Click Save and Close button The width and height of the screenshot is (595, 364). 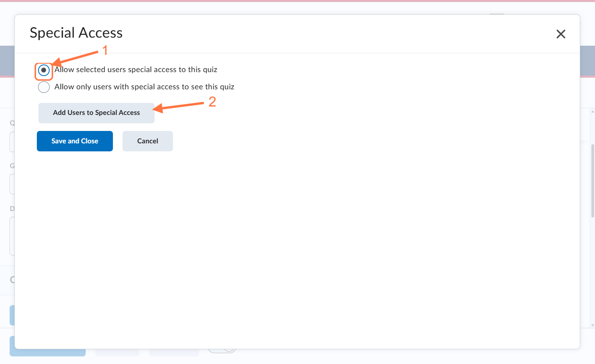(x=75, y=141)
